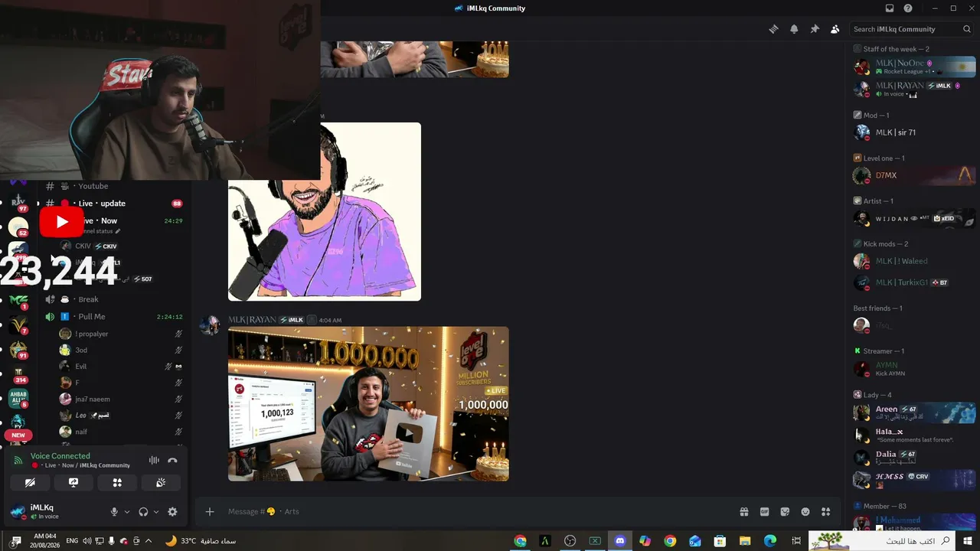Open Microsoft Edge from the taskbar
Image resolution: width=980 pixels, height=551 pixels.
click(770, 541)
